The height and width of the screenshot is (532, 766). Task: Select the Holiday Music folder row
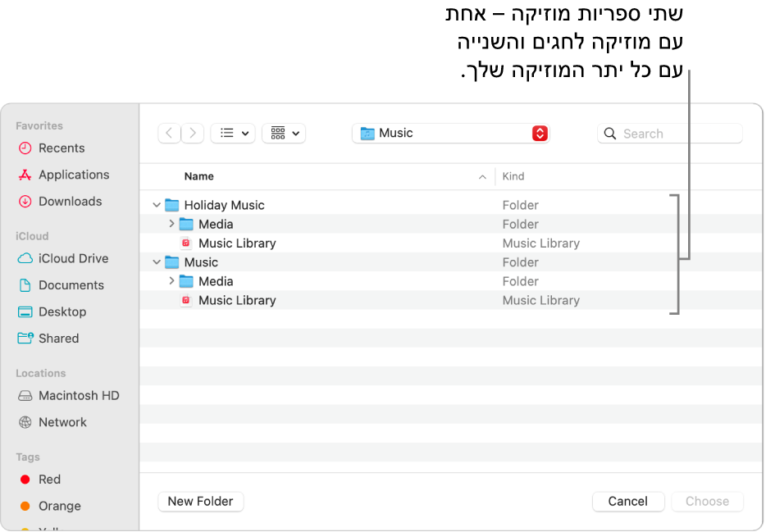click(x=451, y=205)
